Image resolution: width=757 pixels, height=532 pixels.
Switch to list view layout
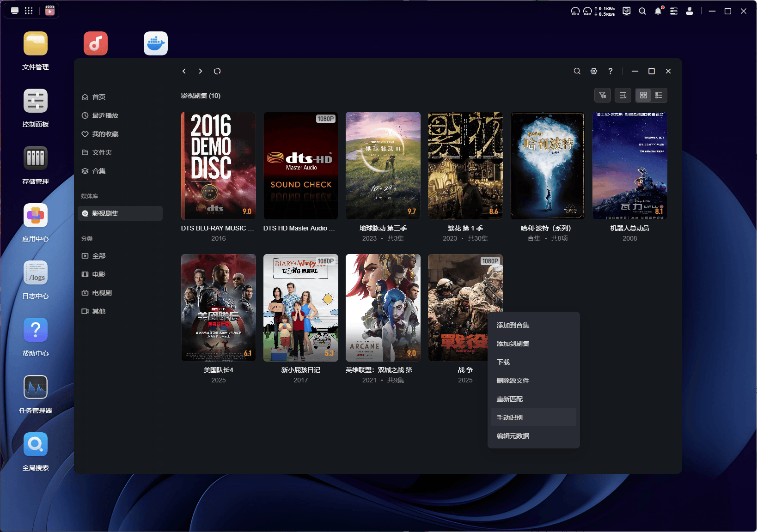[x=659, y=96]
